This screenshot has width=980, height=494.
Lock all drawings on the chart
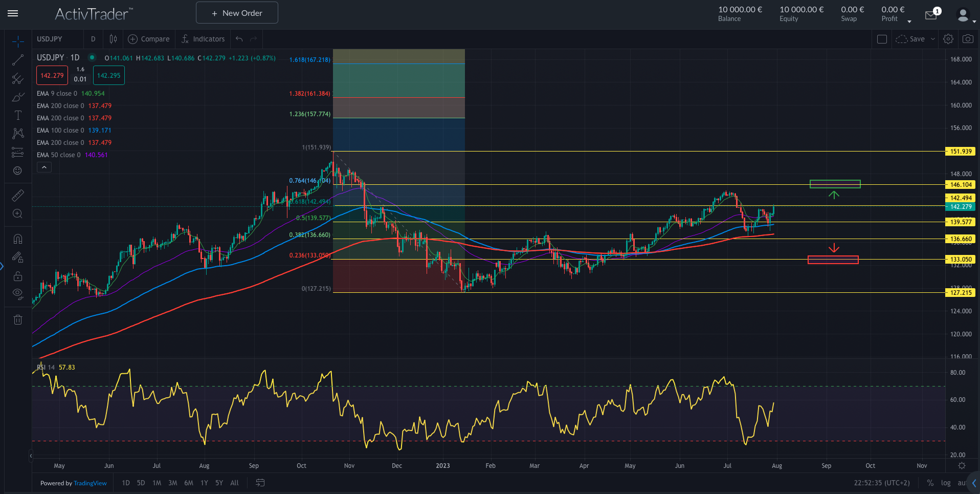tap(18, 276)
